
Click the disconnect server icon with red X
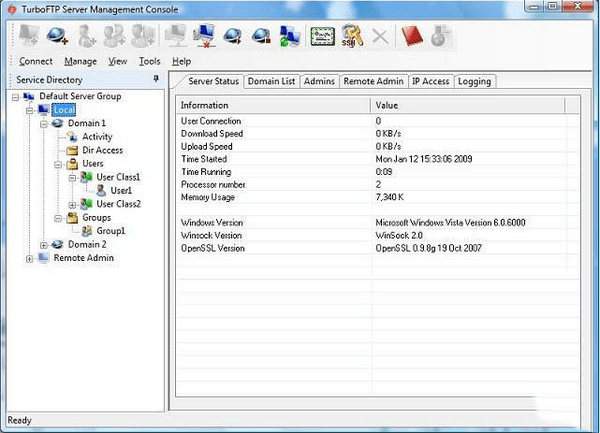tap(204, 36)
